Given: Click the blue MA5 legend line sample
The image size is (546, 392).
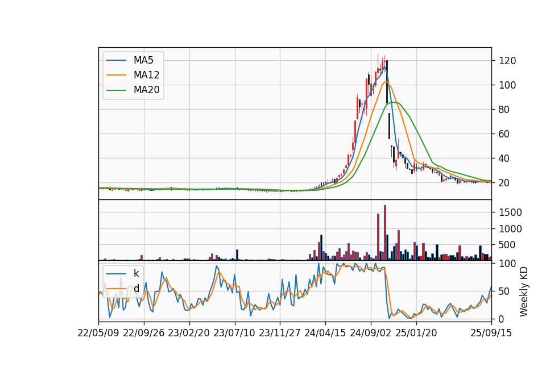Looking at the screenshot, I should (x=116, y=60).
